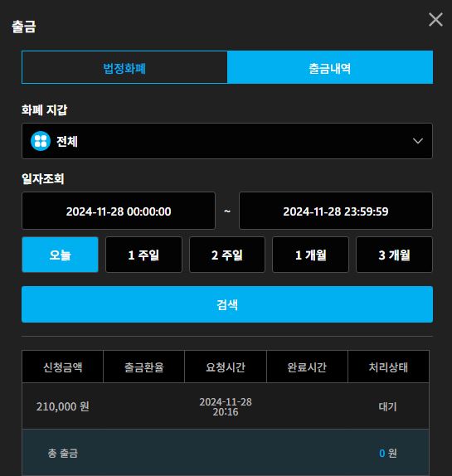Choose the 2 주일 date range
The image size is (452, 476).
tap(227, 255)
